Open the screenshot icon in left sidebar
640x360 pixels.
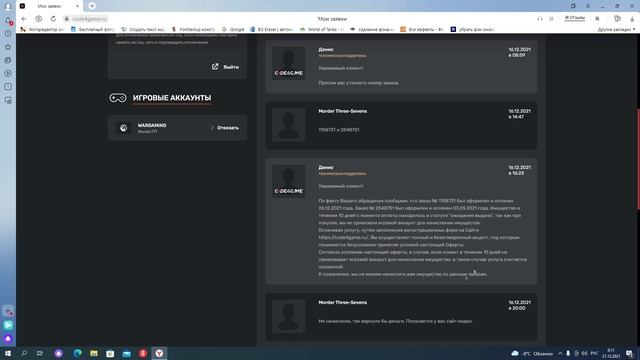tap(8, 100)
